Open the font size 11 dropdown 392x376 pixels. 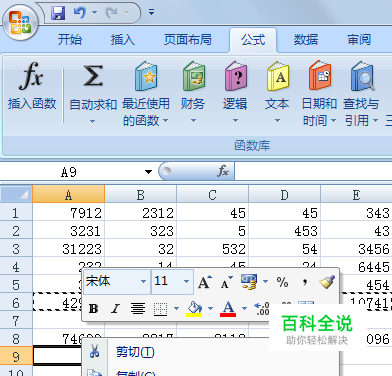point(187,282)
